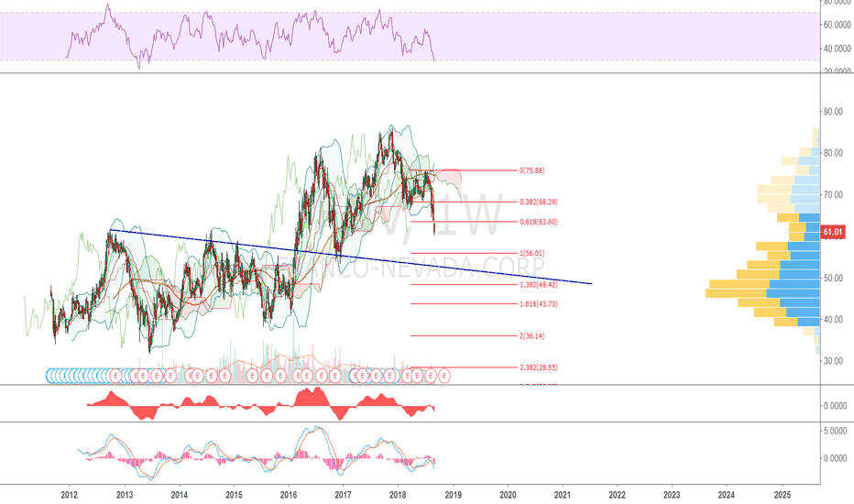Click the 90.00 price axis label
The image size is (854, 504).
(x=833, y=111)
